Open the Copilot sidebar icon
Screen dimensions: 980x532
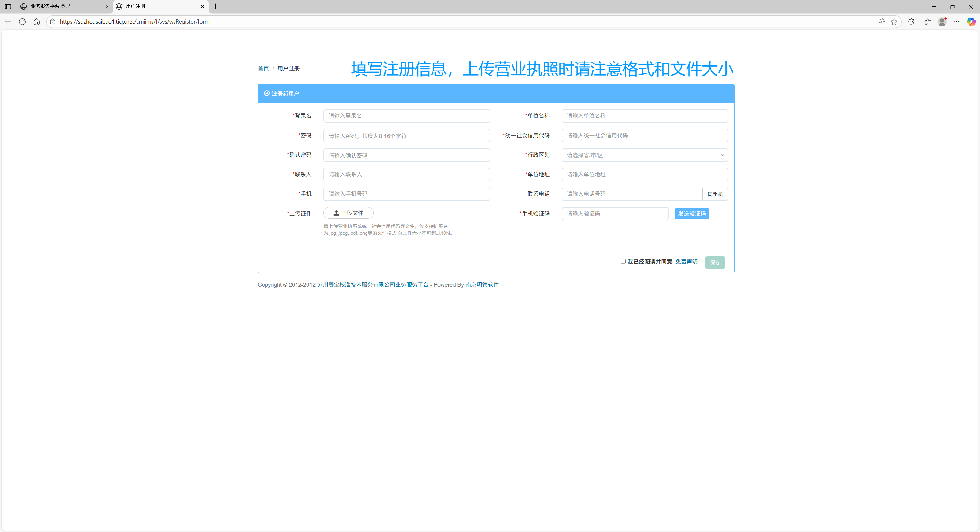click(971, 22)
